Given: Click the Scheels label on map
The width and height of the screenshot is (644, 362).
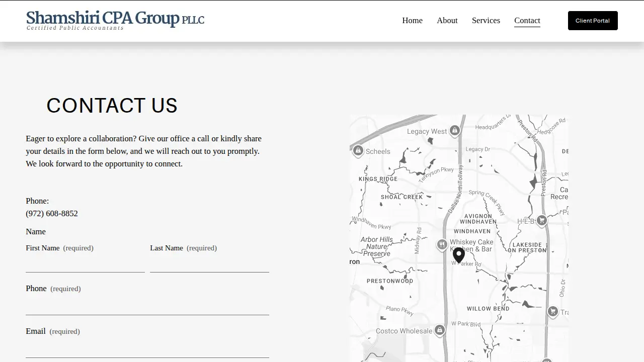Looking at the screenshot, I should point(378,151).
